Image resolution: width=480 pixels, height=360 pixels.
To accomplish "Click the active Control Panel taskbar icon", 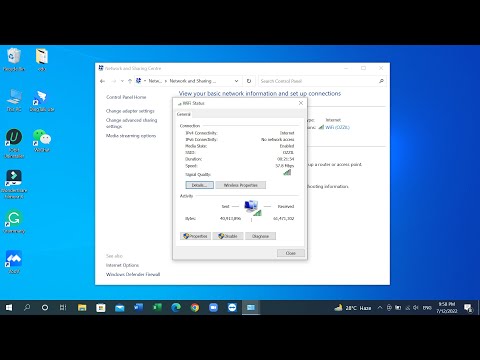I will click(x=251, y=307).
